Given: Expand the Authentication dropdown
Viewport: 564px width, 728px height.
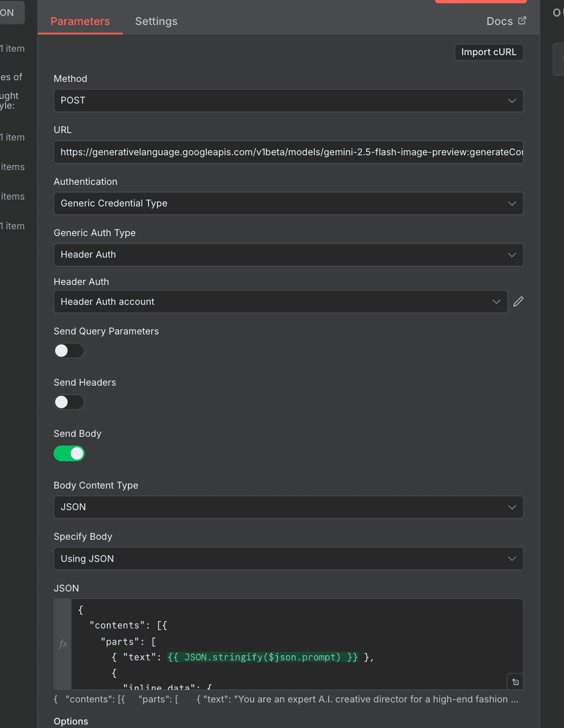Looking at the screenshot, I should pos(288,204).
